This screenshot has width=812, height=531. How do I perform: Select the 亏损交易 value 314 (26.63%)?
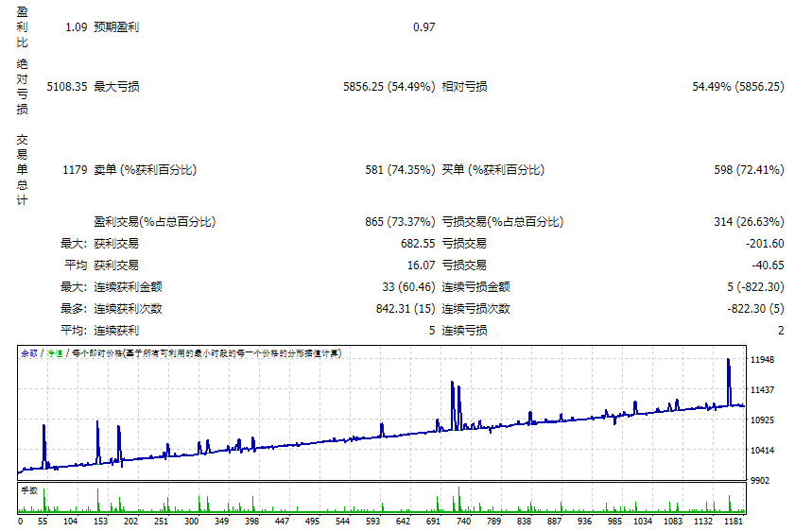point(749,222)
